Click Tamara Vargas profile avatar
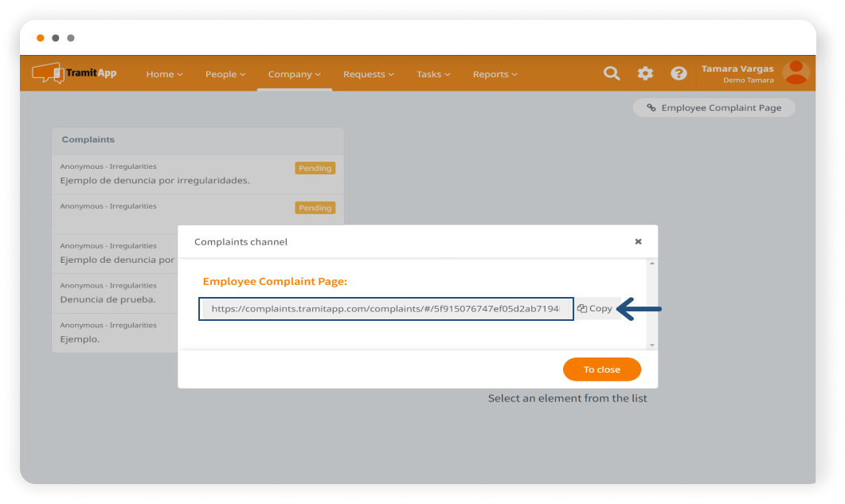845x504 pixels. pyautogui.click(x=796, y=73)
